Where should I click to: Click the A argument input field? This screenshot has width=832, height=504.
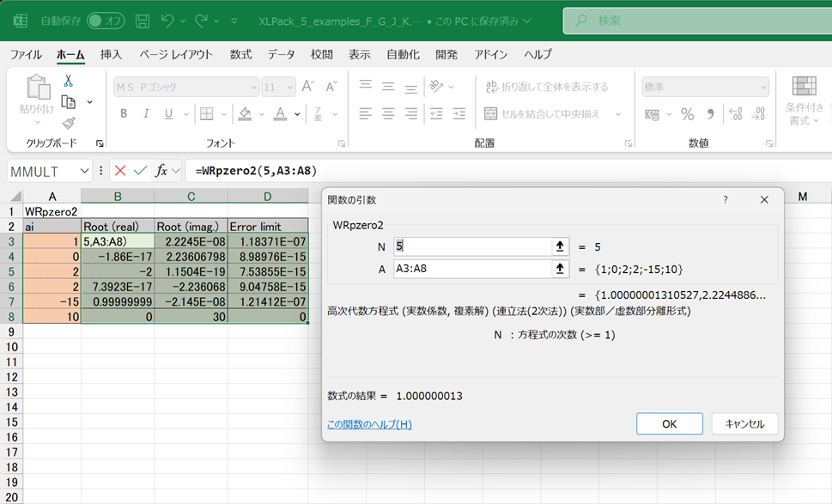pos(472,269)
